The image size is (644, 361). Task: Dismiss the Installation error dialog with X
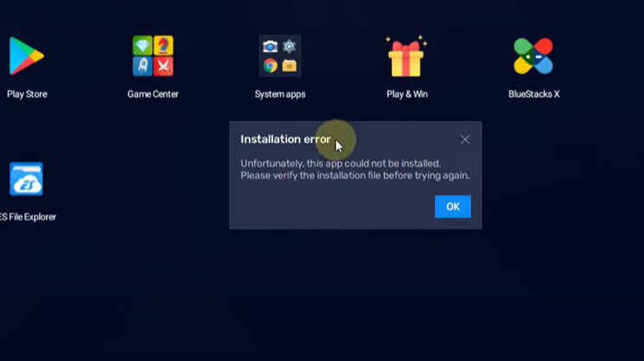[465, 139]
